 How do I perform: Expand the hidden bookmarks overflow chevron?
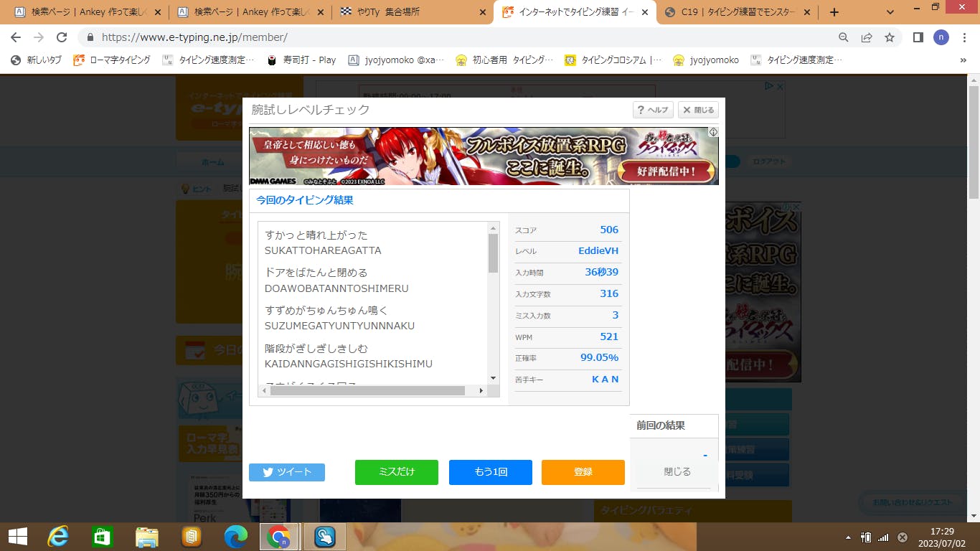pos(963,60)
